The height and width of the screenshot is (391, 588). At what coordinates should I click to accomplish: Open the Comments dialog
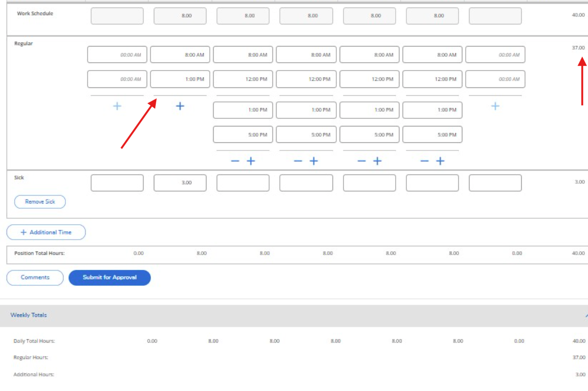(x=35, y=277)
